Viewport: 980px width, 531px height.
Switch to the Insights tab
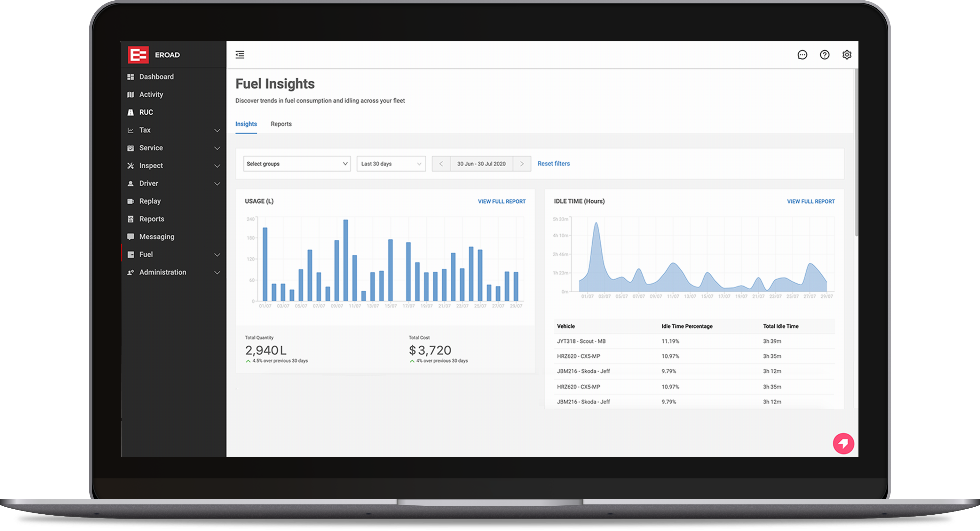pyautogui.click(x=246, y=124)
